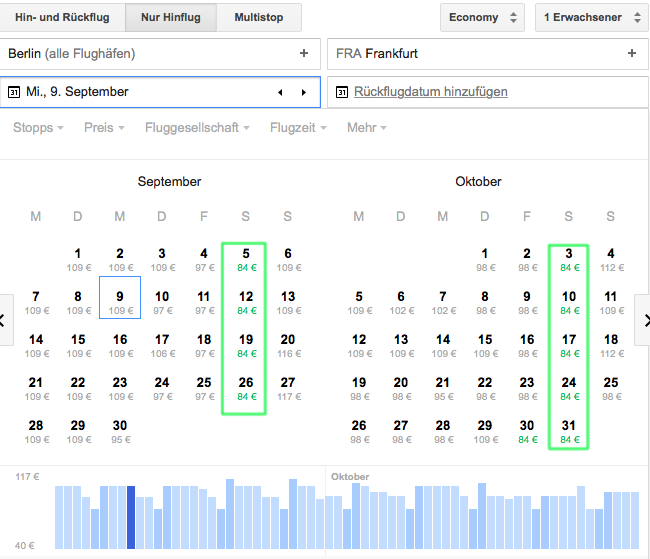Select September 5 at 84 €
Screen dimensions: 650x559
(x=246, y=260)
